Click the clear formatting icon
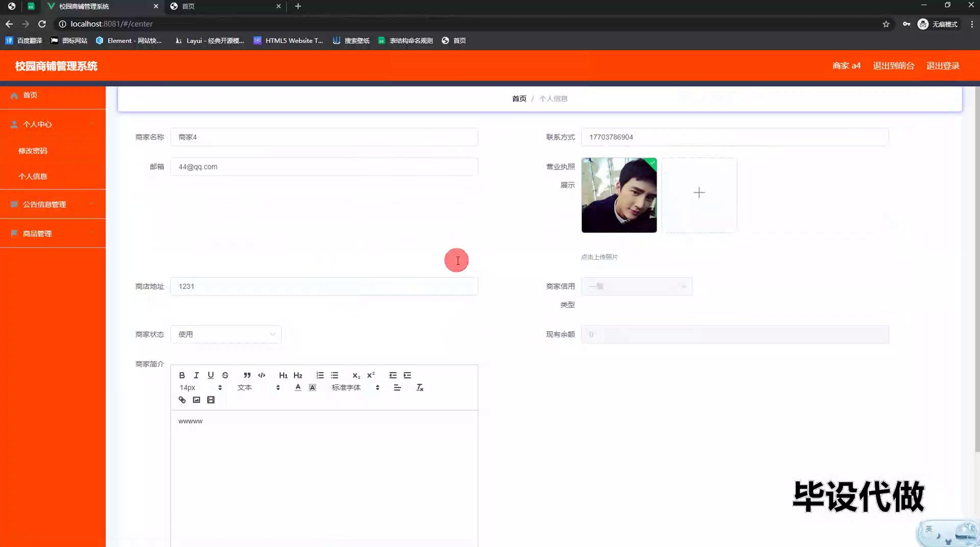980x547 pixels. pyautogui.click(x=420, y=388)
